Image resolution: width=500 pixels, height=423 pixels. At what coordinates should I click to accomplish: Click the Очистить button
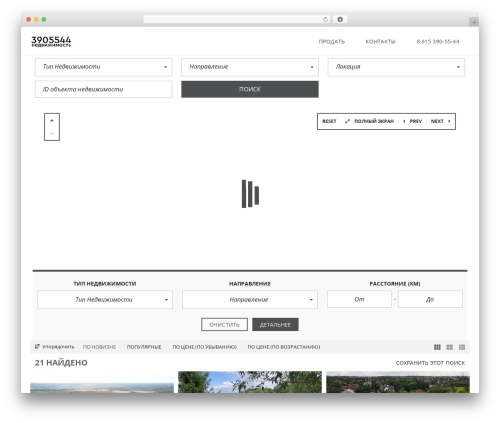tap(224, 325)
